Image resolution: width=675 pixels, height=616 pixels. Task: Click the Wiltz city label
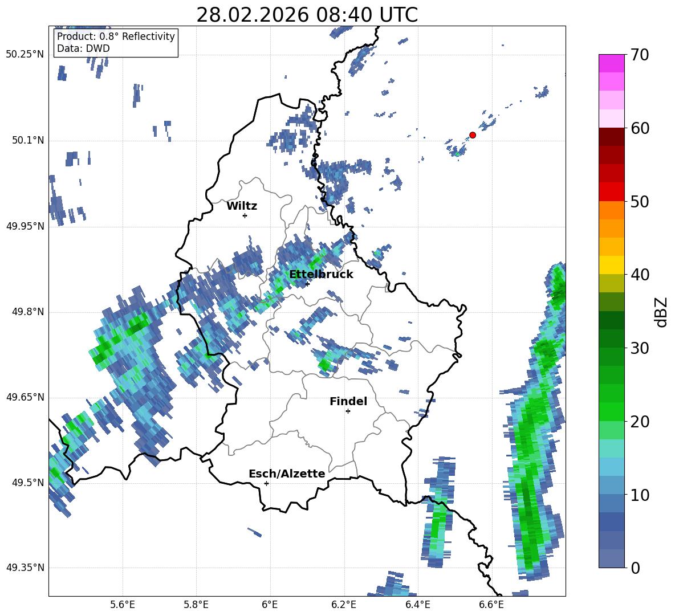coord(242,206)
